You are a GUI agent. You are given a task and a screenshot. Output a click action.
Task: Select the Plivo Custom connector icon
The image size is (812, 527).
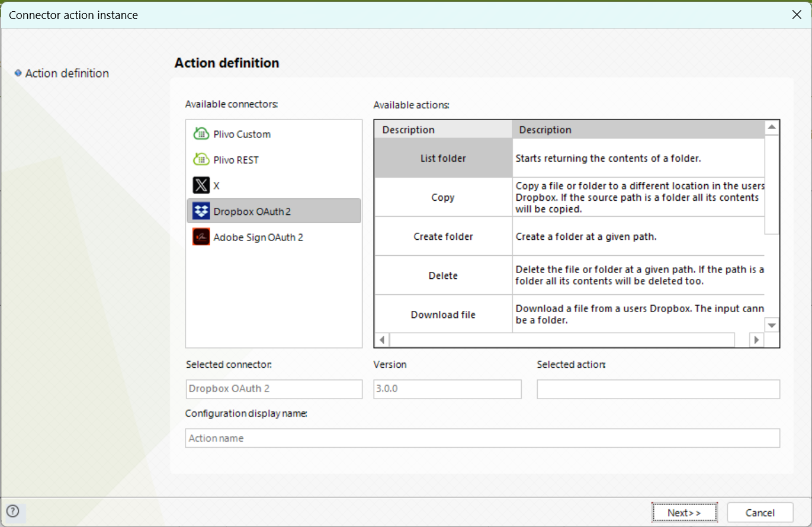click(201, 134)
